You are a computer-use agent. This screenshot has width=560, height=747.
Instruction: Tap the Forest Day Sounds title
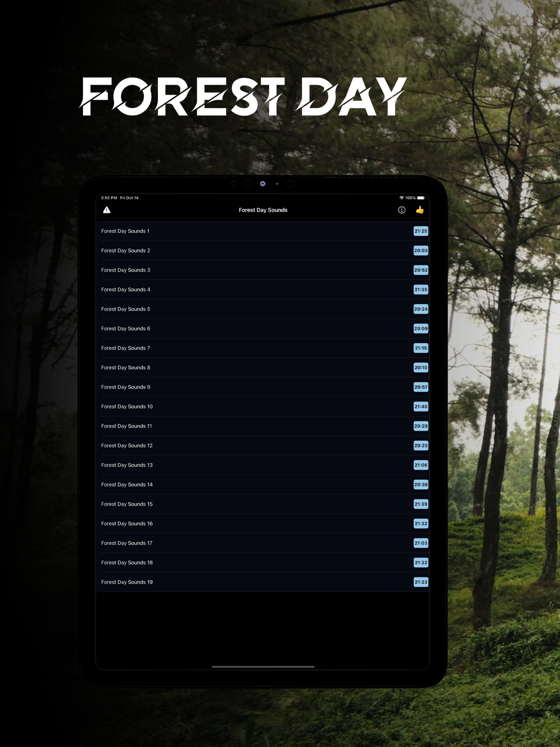click(x=263, y=210)
